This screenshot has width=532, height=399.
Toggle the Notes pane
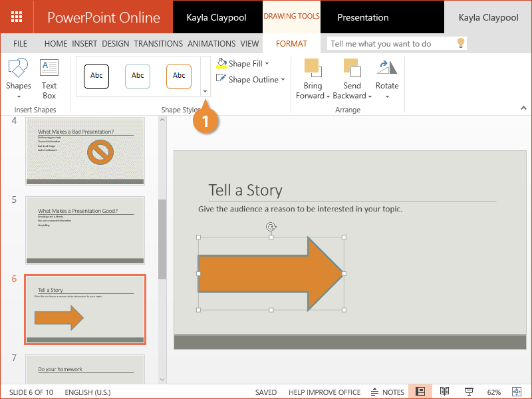[387, 392]
